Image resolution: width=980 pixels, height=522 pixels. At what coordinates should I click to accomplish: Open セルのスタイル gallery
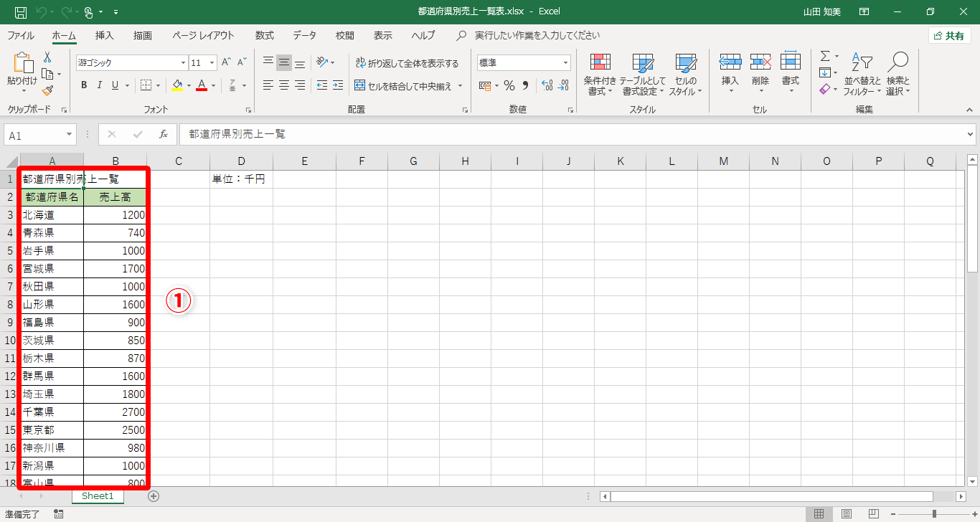pos(686,74)
